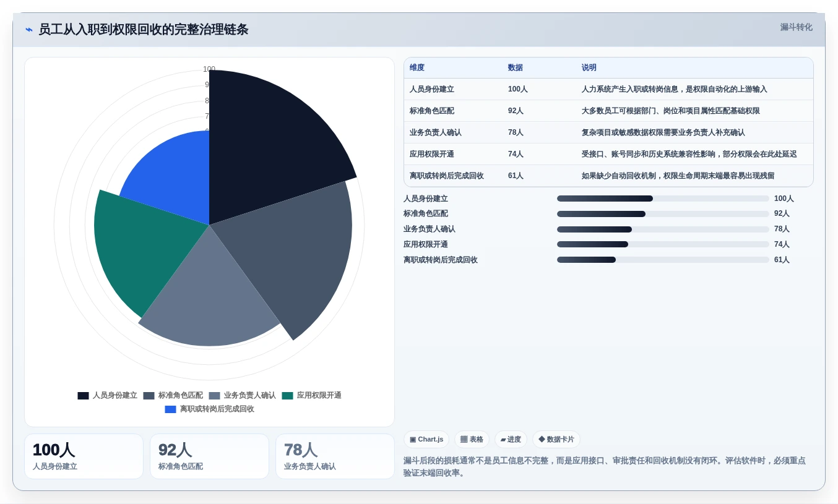Select the 应用权限开通 table row name
The height and width of the screenshot is (504, 838).
pos(432,154)
